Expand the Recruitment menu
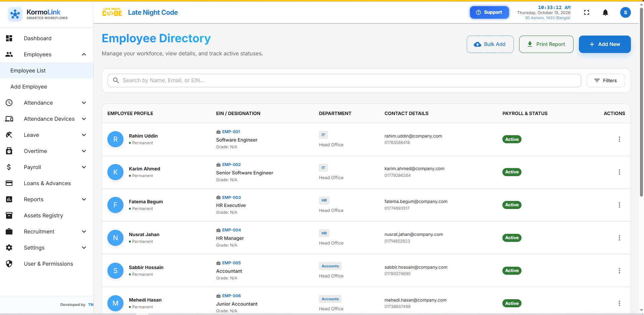644x315 pixels. (x=84, y=231)
